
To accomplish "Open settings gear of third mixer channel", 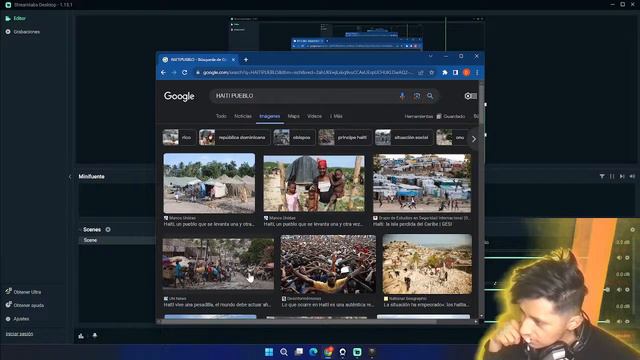I will [x=627, y=322].
